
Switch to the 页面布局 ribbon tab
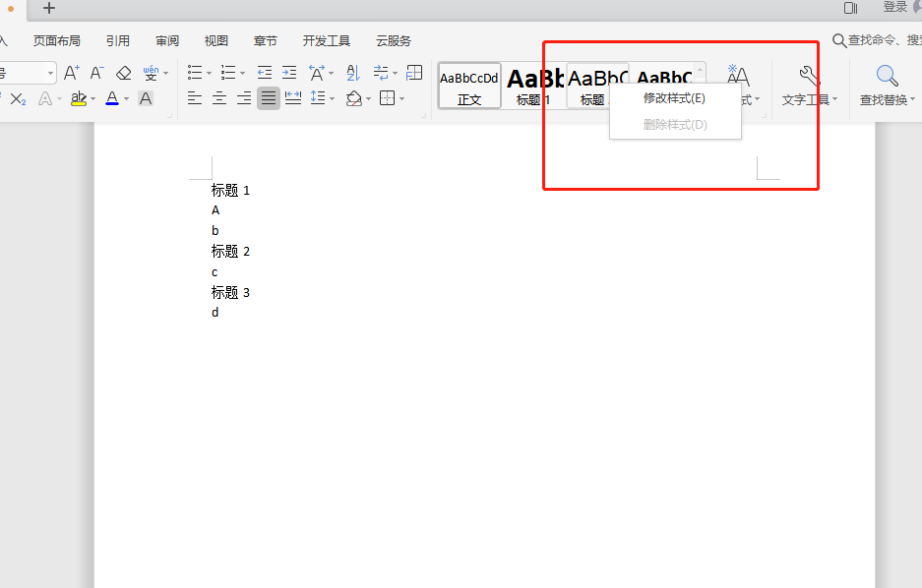[56, 40]
